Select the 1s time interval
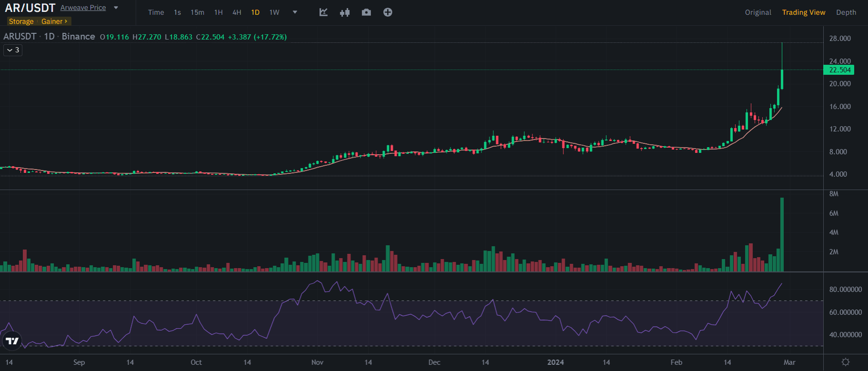 177,12
